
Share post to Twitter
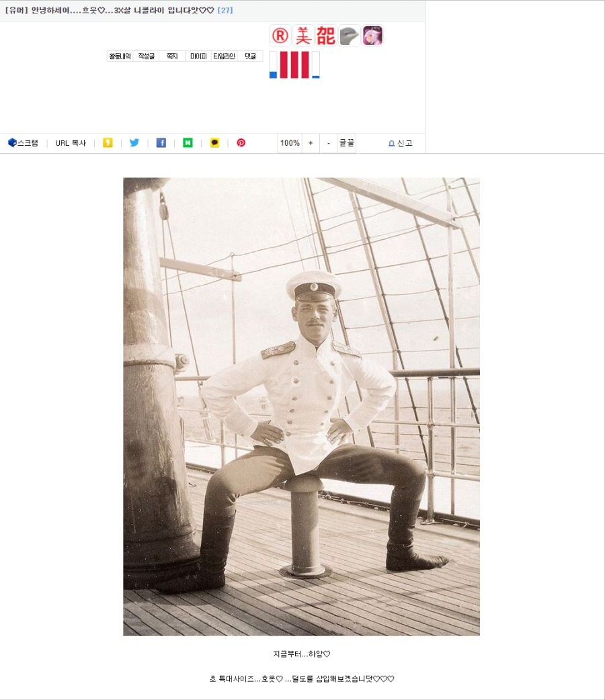pos(134,143)
